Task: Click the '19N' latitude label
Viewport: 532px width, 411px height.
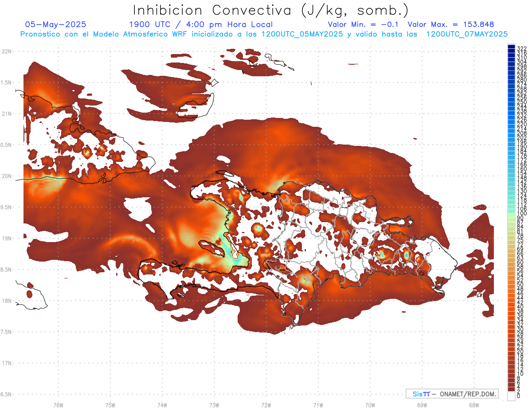Action: 7,239
